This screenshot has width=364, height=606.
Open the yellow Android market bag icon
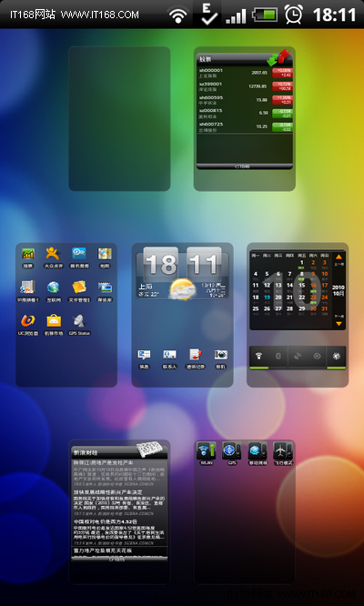(x=54, y=321)
